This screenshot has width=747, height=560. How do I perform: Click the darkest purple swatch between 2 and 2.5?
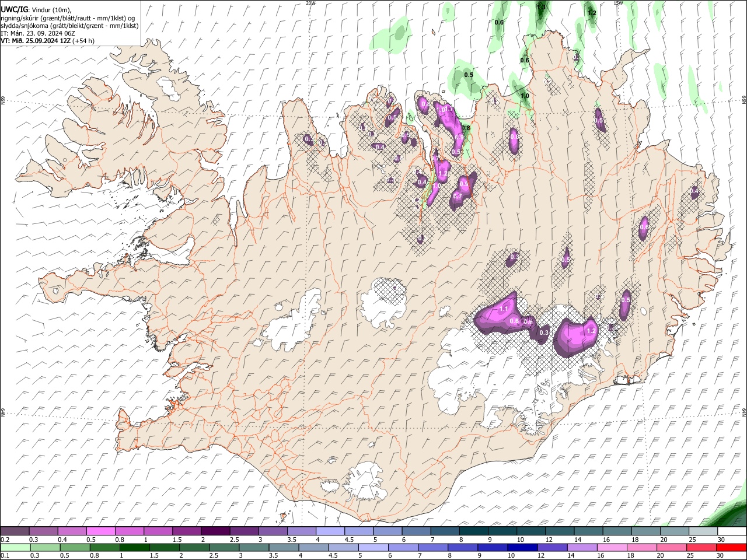coord(215,531)
